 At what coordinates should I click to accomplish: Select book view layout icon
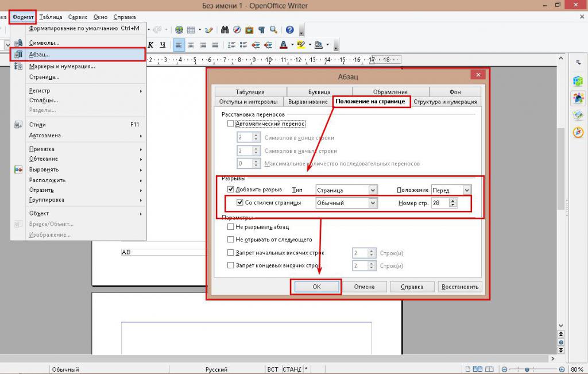489,369
